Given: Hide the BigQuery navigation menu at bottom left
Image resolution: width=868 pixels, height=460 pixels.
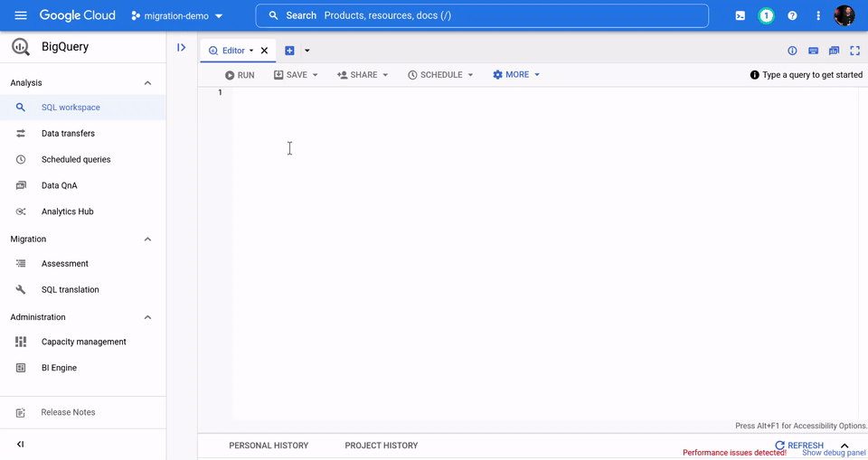Looking at the screenshot, I should click(21, 444).
